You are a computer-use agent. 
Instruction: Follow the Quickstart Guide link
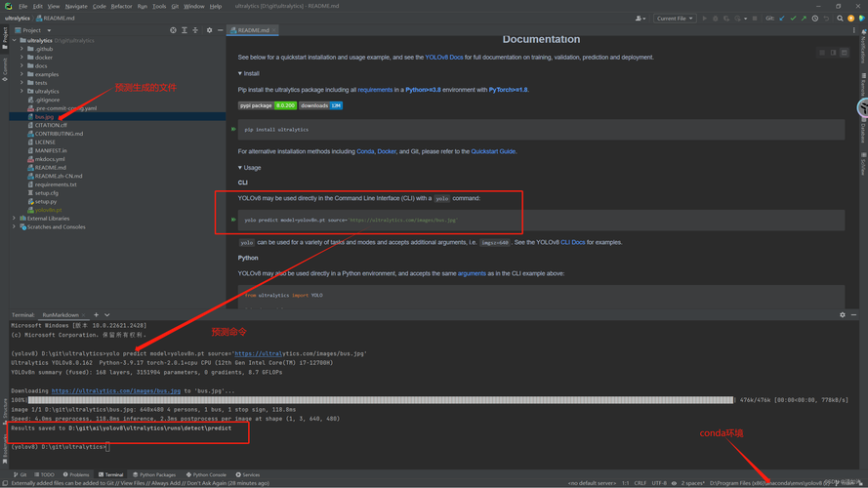pos(493,151)
